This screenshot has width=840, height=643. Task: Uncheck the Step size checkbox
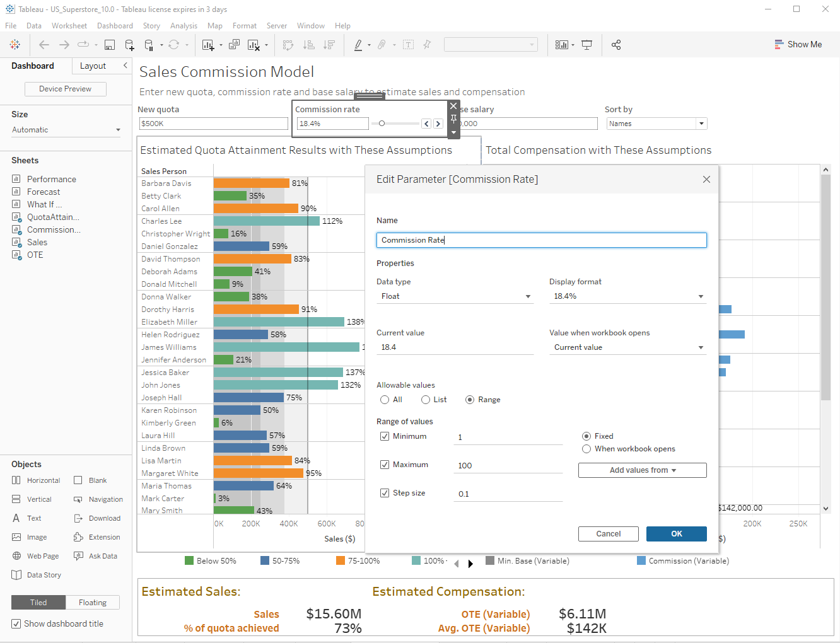point(385,492)
